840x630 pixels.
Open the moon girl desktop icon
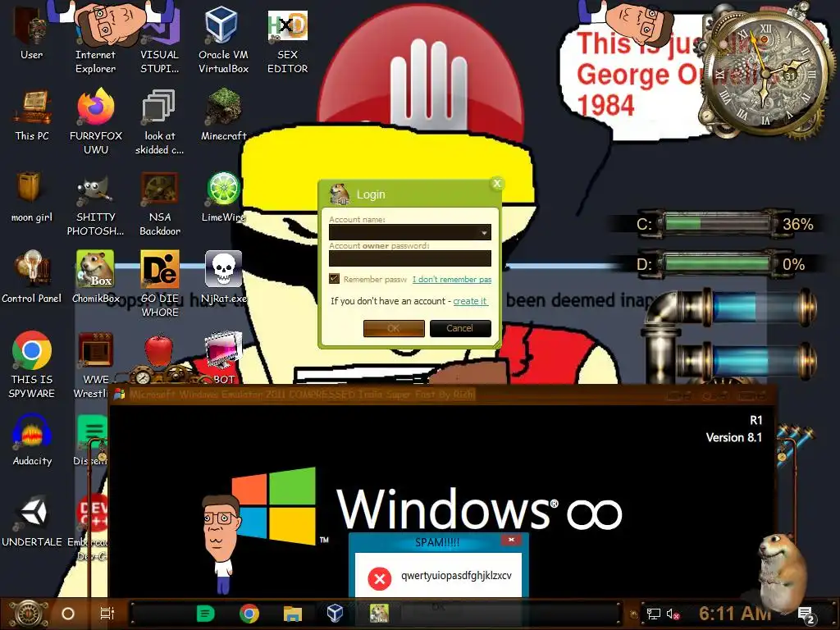click(32, 197)
